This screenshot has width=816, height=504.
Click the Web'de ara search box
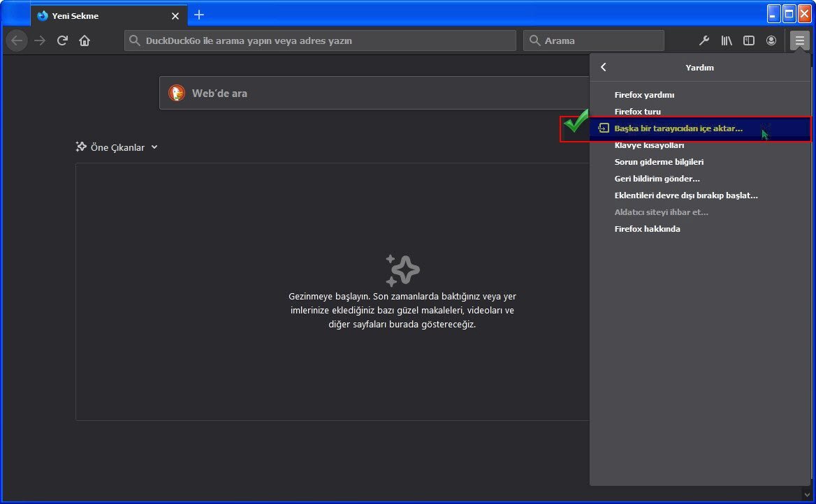tap(374, 93)
